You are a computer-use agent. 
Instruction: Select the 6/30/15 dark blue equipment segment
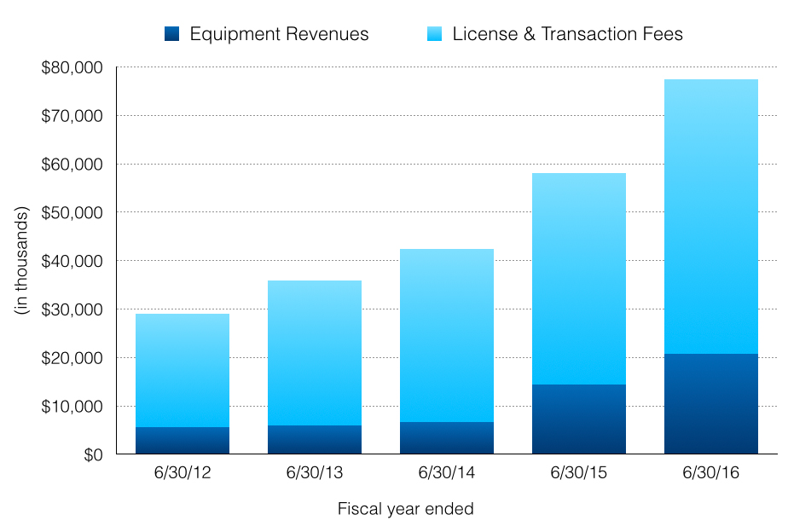pyautogui.click(x=579, y=419)
